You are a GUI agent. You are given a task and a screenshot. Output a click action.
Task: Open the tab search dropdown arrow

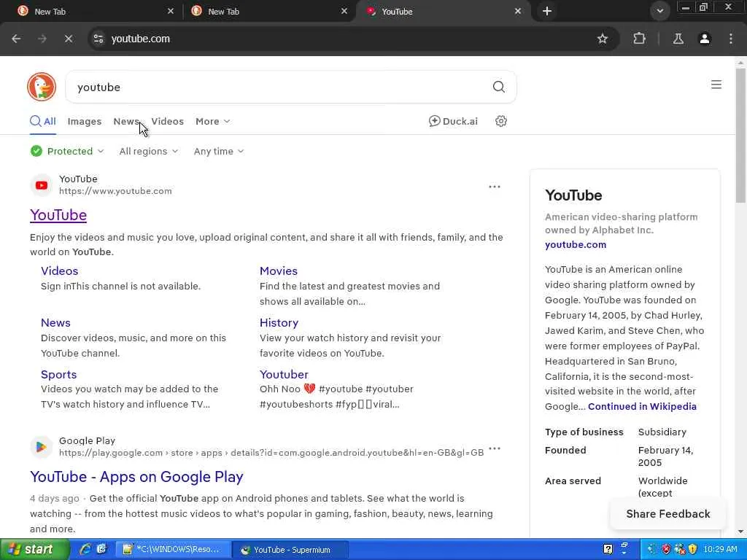(659, 11)
